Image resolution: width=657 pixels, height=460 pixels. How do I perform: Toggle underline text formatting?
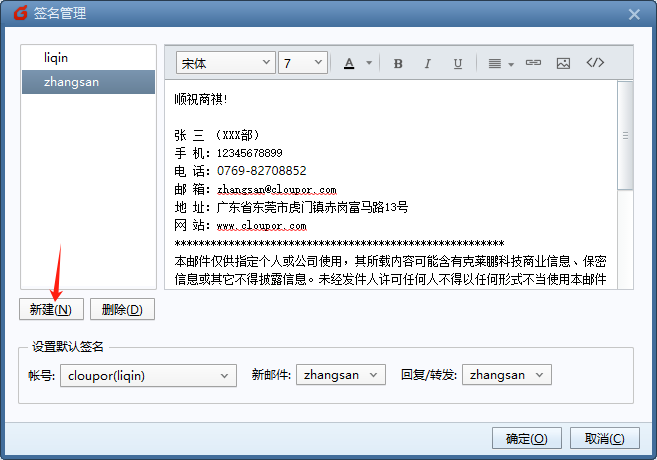click(x=458, y=63)
